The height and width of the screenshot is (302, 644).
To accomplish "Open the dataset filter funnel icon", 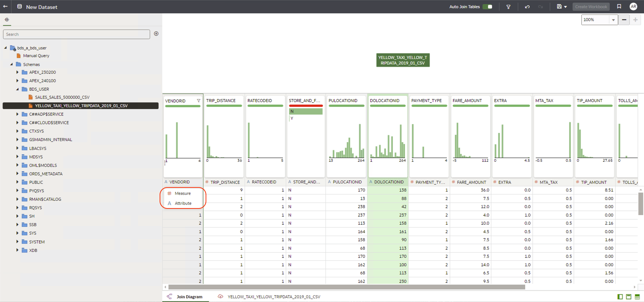I will click(x=508, y=7).
